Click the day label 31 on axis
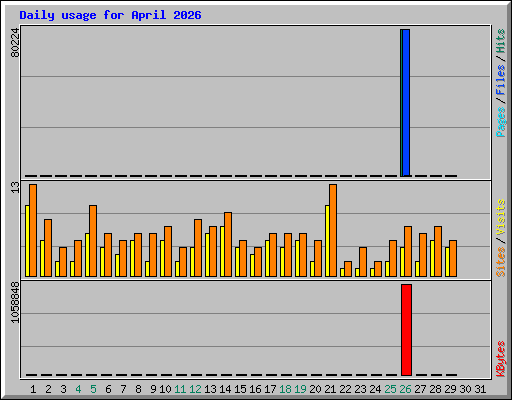This screenshot has width=512, height=400. [480, 389]
